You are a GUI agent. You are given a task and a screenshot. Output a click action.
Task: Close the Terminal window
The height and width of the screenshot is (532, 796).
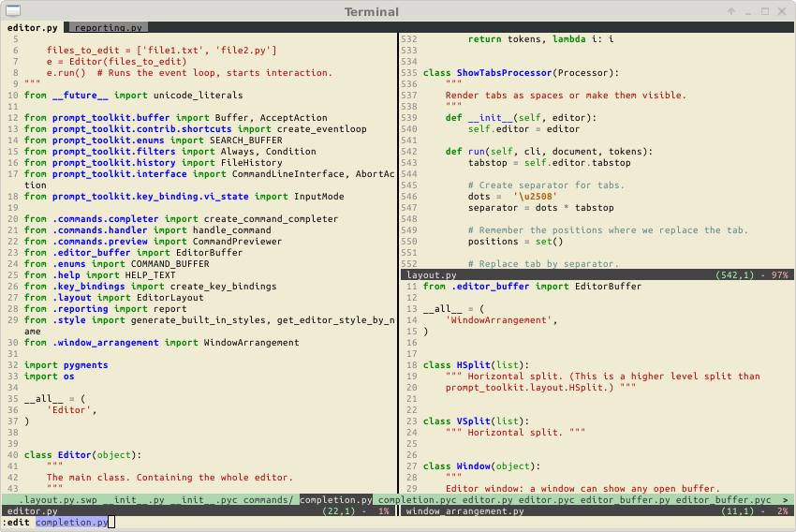(x=783, y=11)
